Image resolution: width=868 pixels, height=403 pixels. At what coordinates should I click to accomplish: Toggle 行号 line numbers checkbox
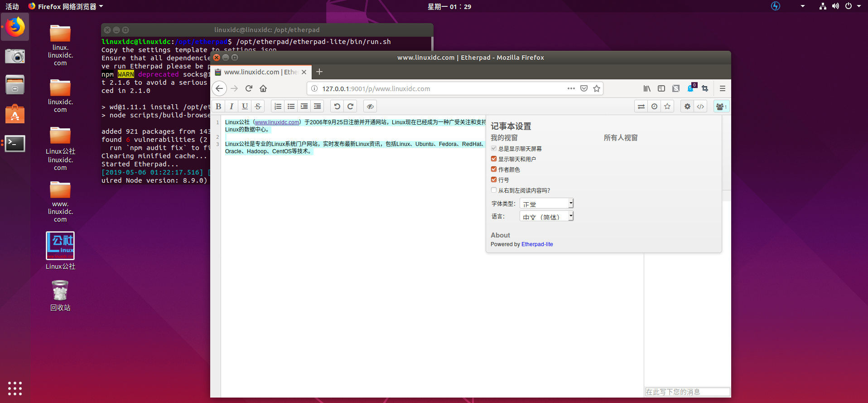pos(494,180)
